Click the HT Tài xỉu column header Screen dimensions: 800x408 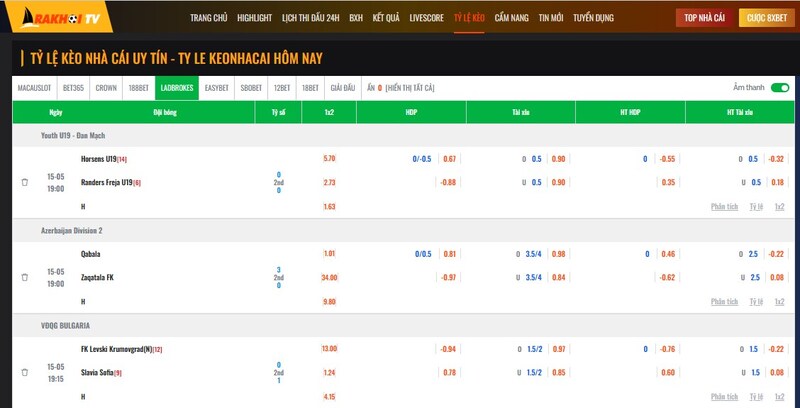[x=740, y=112]
